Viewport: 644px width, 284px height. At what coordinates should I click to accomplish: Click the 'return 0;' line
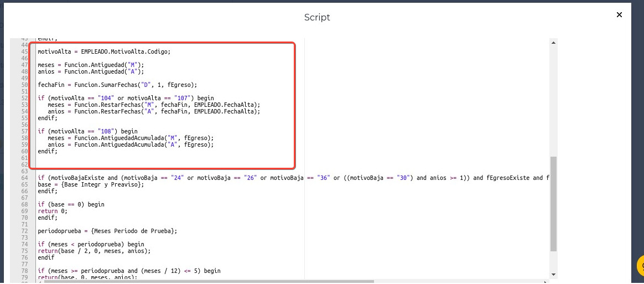pos(53,211)
